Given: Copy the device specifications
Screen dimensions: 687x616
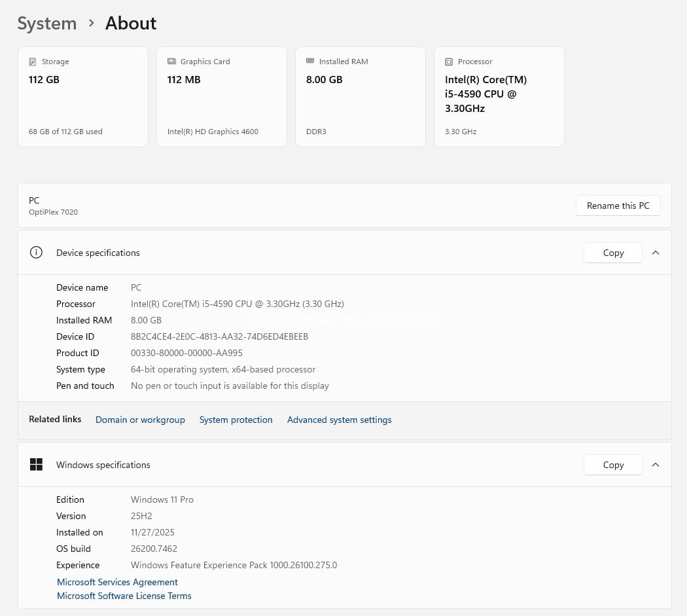Looking at the screenshot, I should coord(612,253).
